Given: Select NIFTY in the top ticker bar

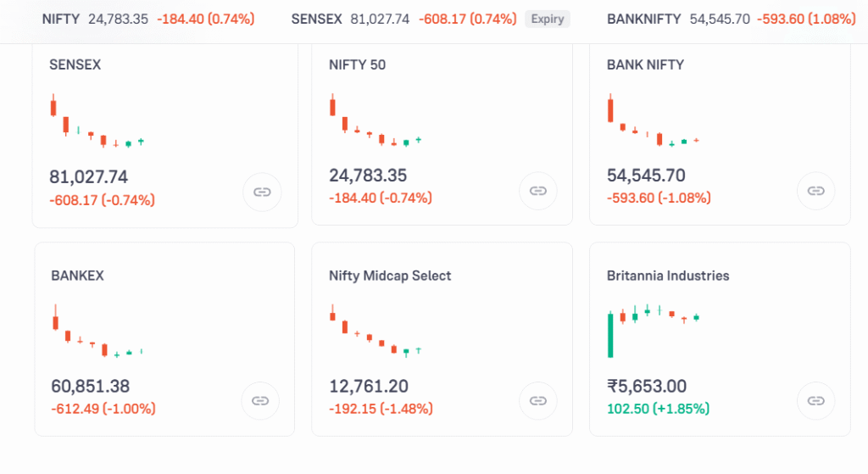Looking at the screenshot, I should [60, 19].
